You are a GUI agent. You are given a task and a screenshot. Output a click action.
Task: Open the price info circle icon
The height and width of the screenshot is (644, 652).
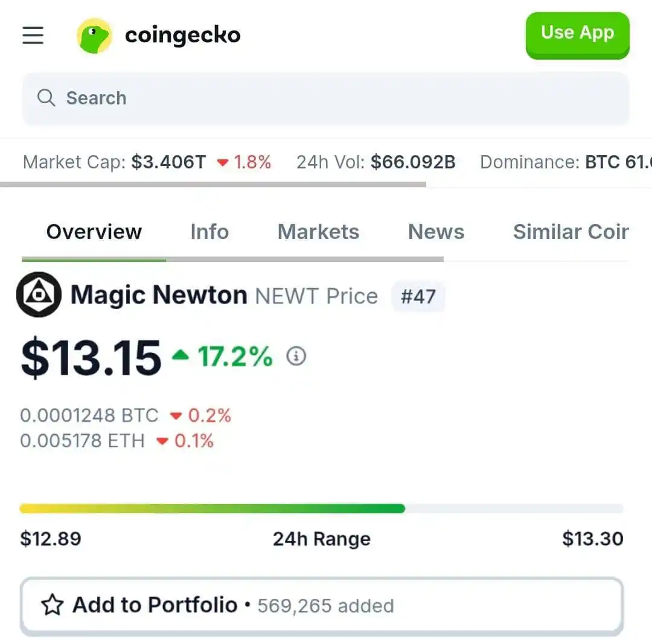click(296, 356)
